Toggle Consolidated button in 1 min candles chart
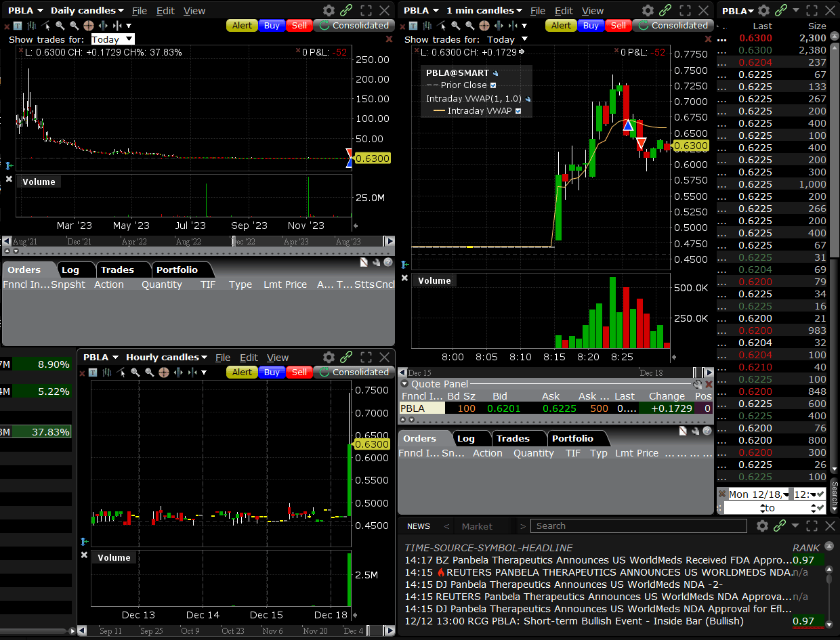Viewport: 840px width, 640px height. pyautogui.click(x=672, y=26)
